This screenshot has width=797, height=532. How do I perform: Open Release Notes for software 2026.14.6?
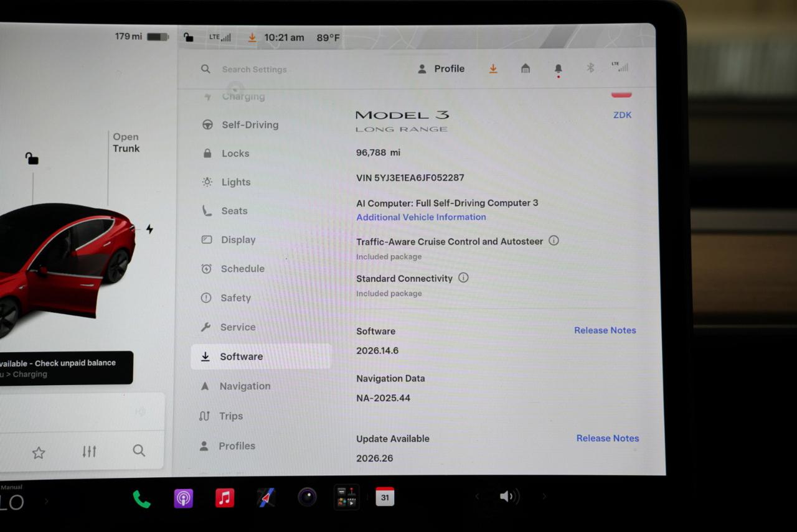(x=605, y=330)
